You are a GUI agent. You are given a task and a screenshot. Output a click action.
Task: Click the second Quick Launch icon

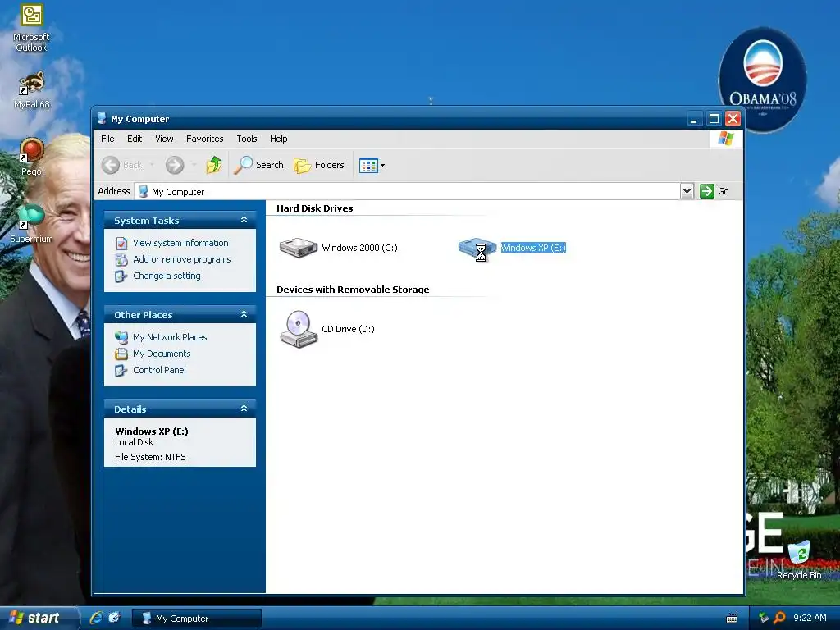(x=114, y=618)
